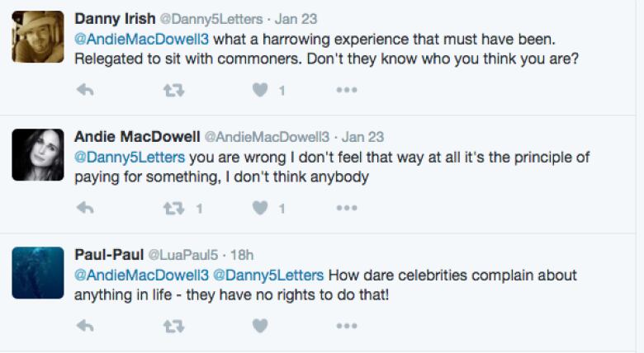
Task: Open more options on Andie MacDowell's tweet
Action: (347, 208)
